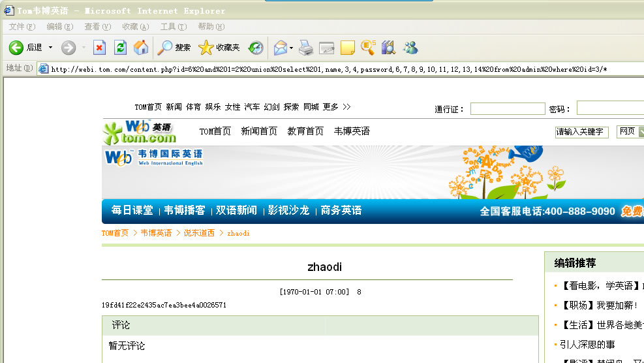Screen dimensions: 644x363
Task: Click the orange 韦博英语 breadcrumb
Action: click(156, 233)
